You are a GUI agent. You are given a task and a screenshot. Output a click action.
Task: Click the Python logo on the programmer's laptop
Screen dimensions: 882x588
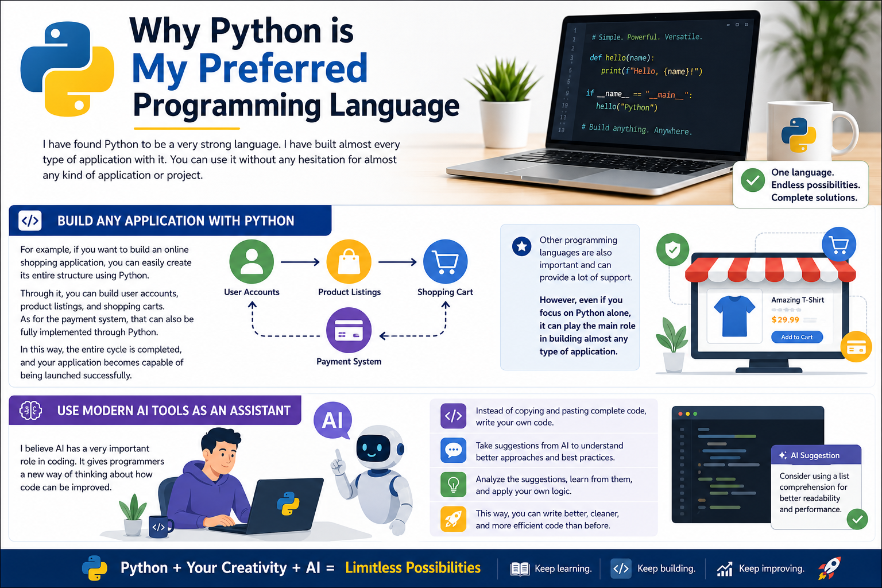(288, 504)
